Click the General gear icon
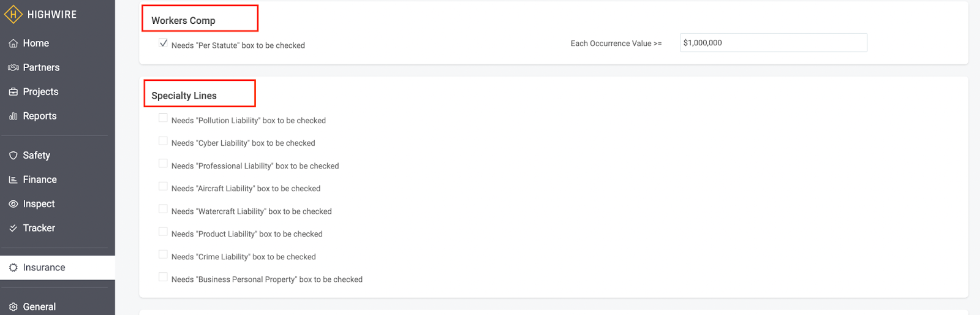 13,307
